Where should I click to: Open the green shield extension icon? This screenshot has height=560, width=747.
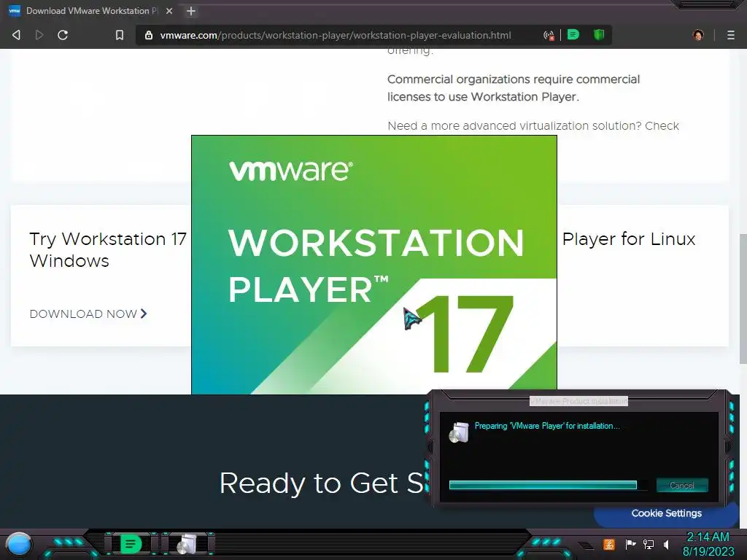point(599,34)
